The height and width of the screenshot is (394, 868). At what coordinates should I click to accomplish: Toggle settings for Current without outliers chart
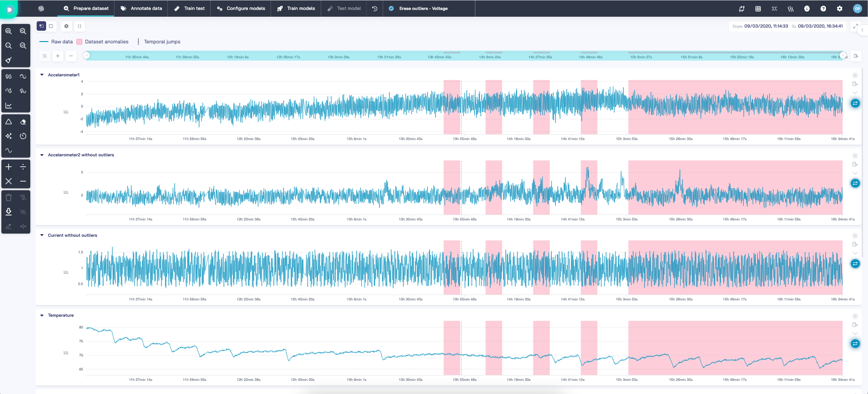pos(855,264)
